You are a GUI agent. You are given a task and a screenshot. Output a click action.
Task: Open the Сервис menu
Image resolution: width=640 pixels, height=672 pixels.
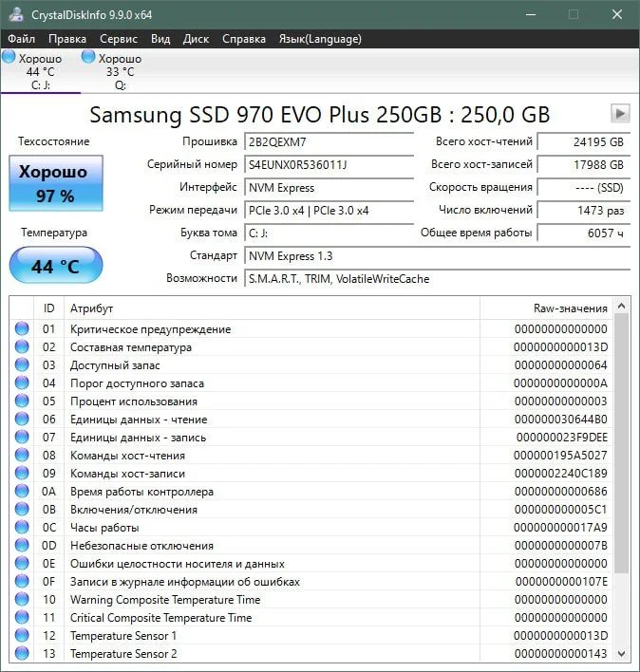pyautogui.click(x=119, y=39)
